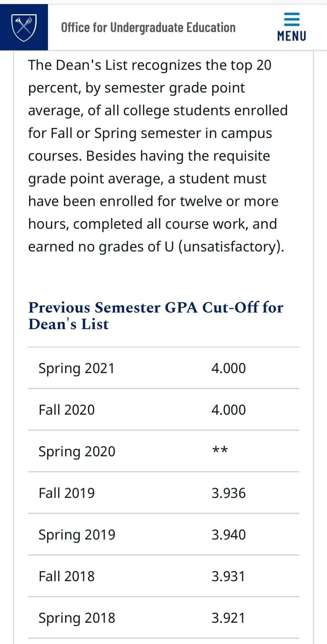Tap the MENU label
Viewport: 327px width, 644px height.
point(292,36)
